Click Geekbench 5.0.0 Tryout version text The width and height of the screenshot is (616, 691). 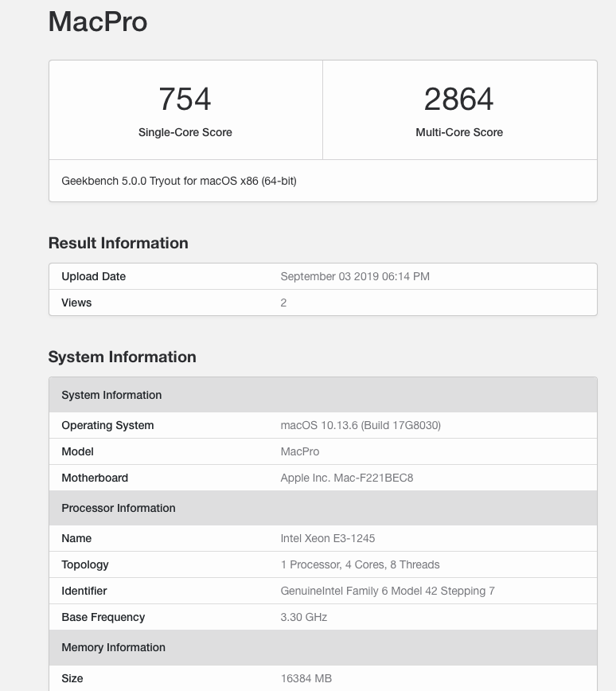pyautogui.click(x=179, y=182)
